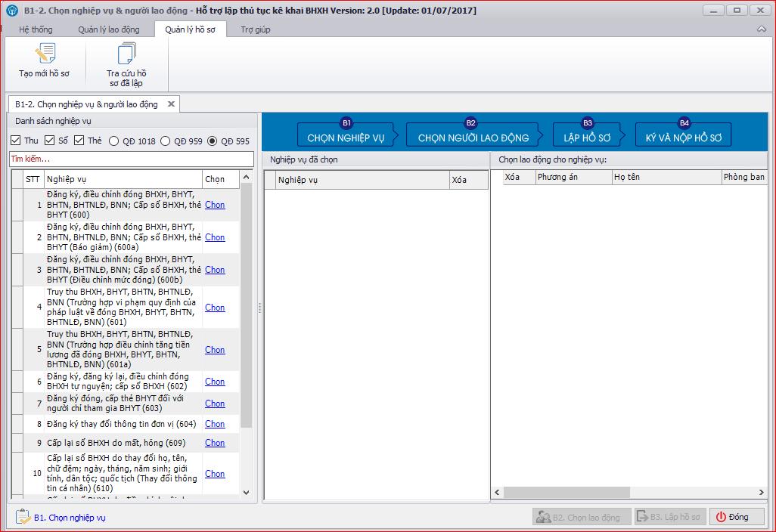Select the QĐ 1018 radio button
Viewport: 776px width, 532px height.
(114, 141)
